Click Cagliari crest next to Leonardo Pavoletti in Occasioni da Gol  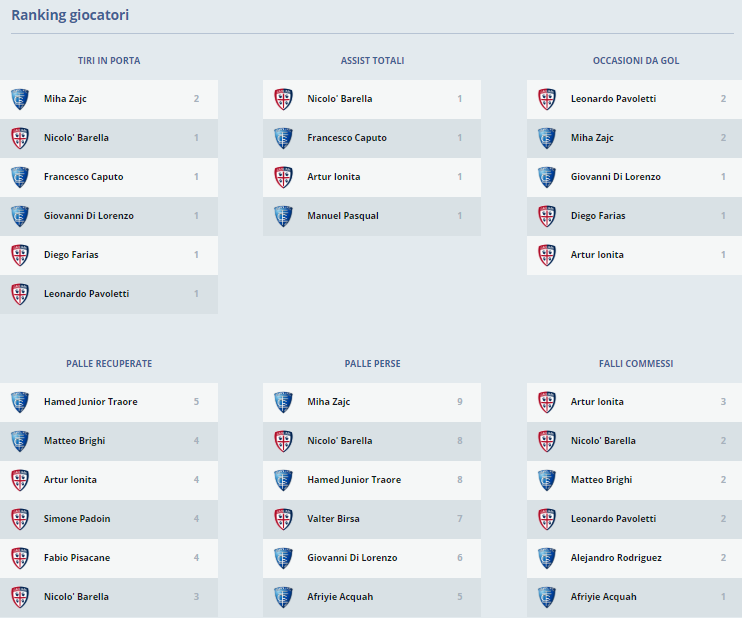tap(547, 99)
